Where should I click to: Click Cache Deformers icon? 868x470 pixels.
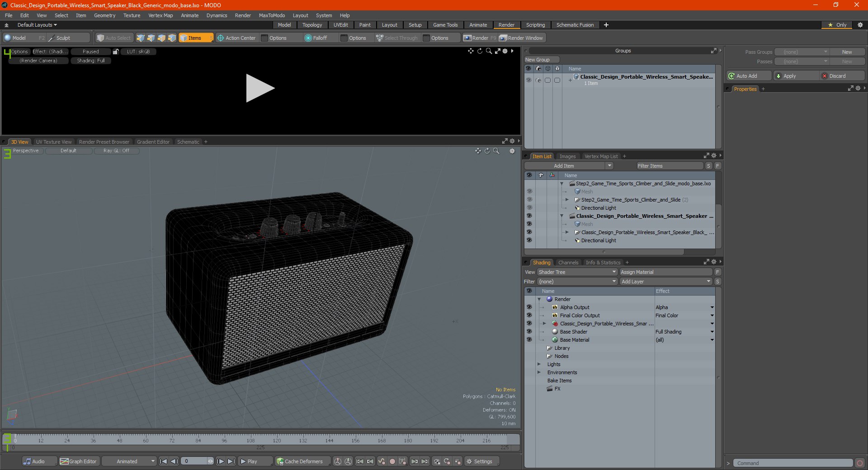pyautogui.click(x=280, y=461)
